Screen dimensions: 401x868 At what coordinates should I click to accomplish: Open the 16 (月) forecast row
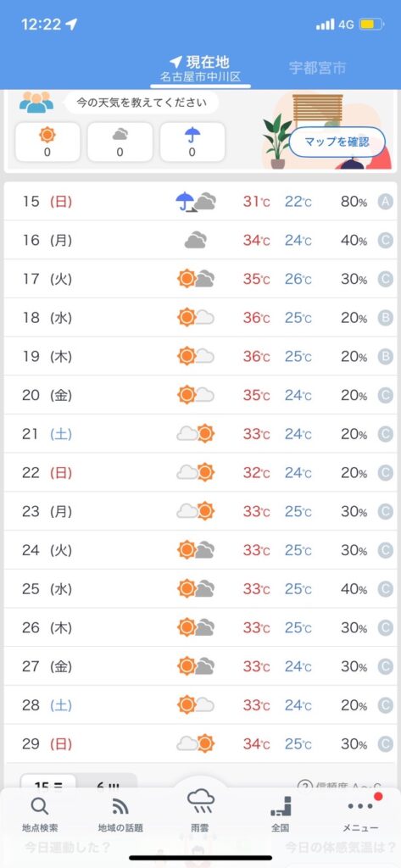click(200, 240)
